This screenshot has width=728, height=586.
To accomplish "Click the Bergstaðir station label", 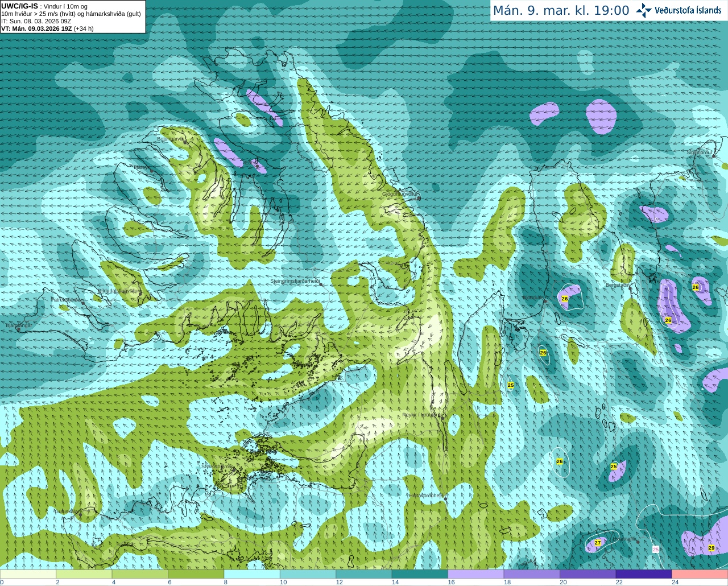I will pyautogui.click(x=618, y=284).
